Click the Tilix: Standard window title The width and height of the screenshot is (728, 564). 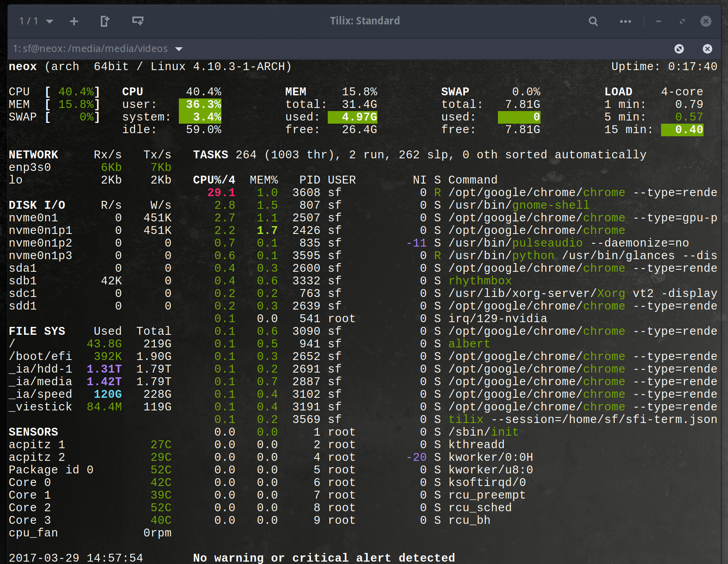tap(365, 21)
